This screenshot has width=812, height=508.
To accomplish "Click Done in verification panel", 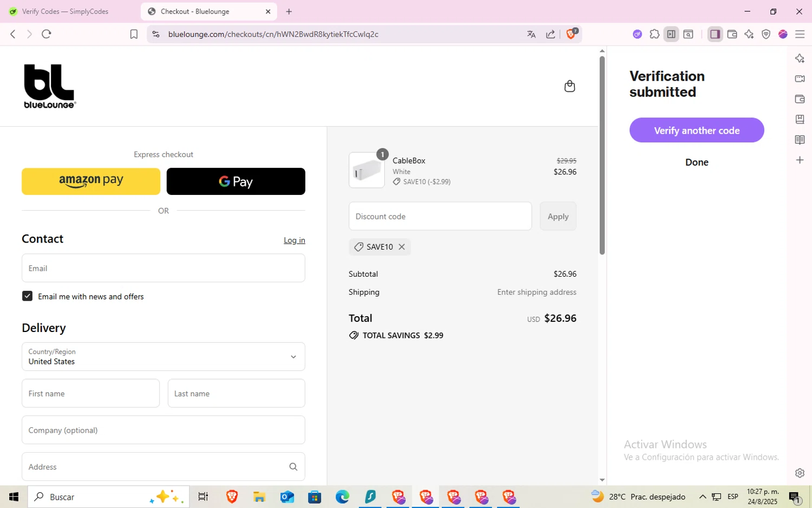I will click(697, 162).
